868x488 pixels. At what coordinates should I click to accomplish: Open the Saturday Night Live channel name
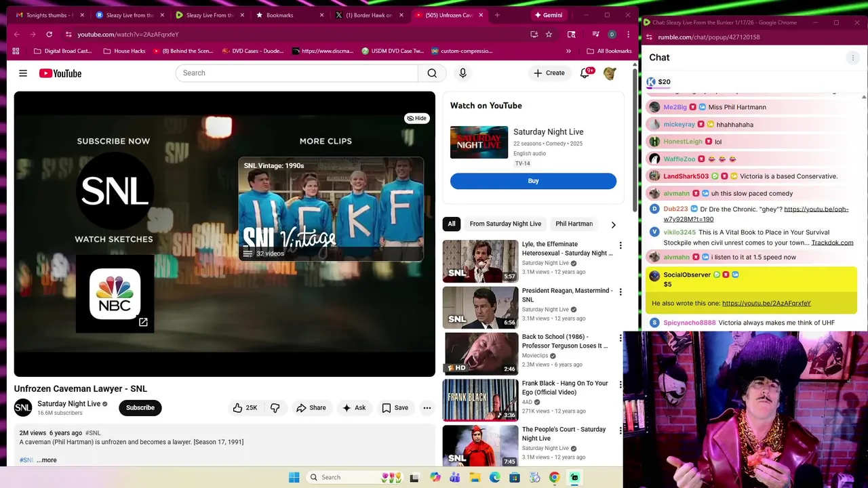coord(68,404)
